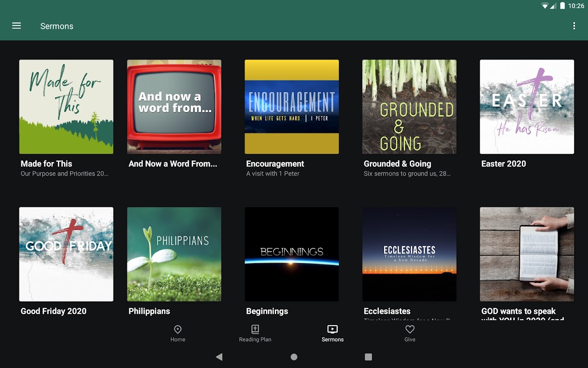Tap the Home location pin icon
This screenshot has height=368, width=588.
coord(178,329)
